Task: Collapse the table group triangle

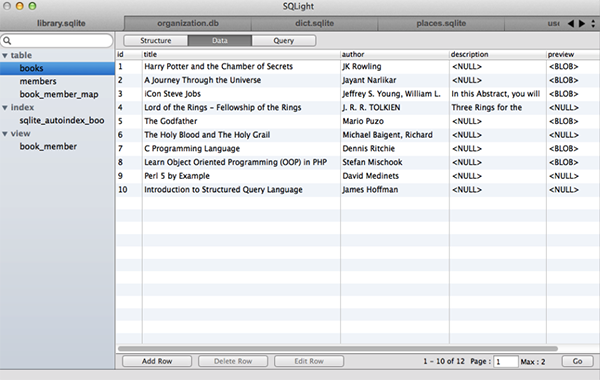Action: click(5, 55)
